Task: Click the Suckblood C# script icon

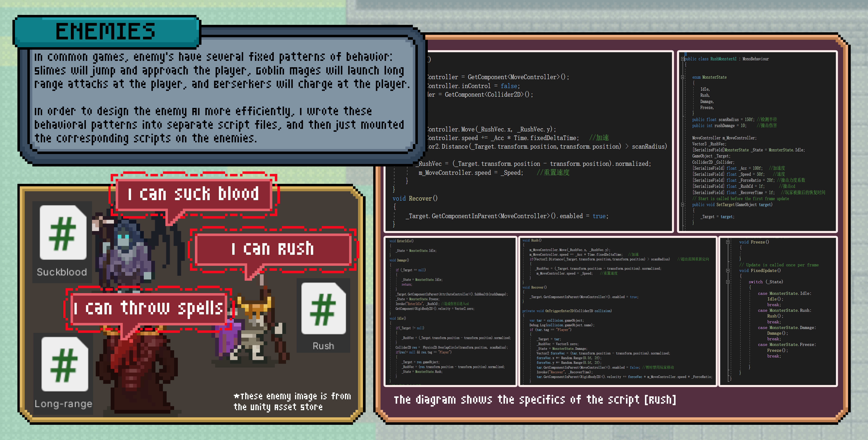Action: tap(63, 233)
